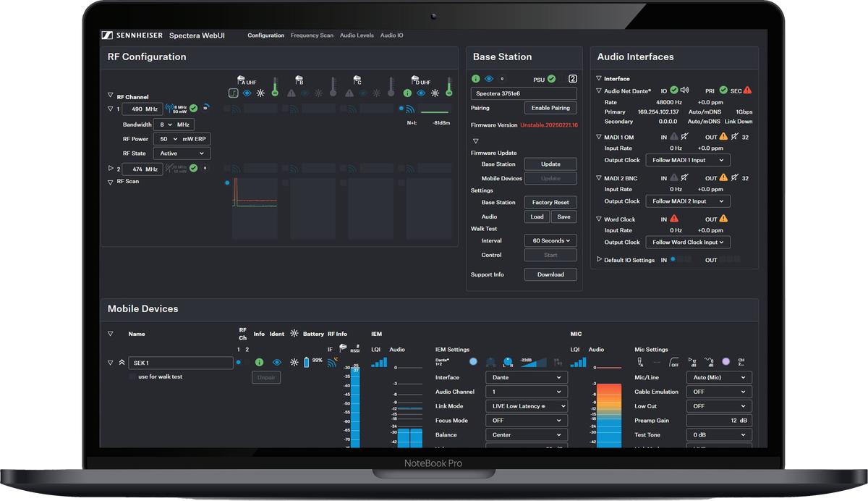Expand Default IO Settings

(x=599, y=259)
